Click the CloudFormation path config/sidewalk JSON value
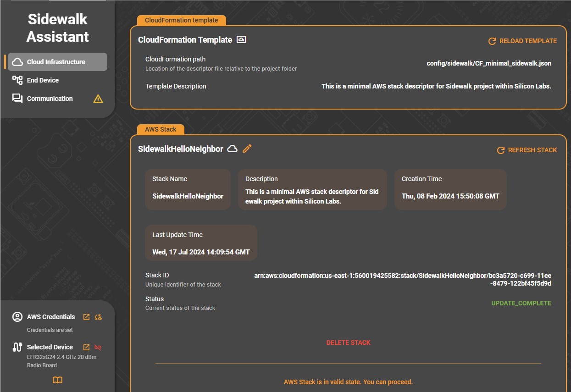 pyautogui.click(x=489, y=63)
